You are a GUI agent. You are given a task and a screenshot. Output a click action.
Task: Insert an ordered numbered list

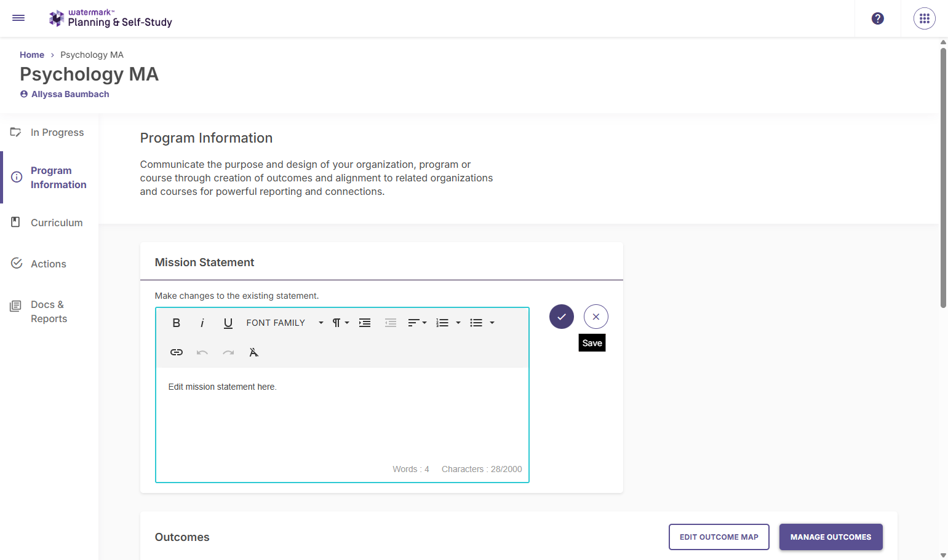[x=442, y=323]
